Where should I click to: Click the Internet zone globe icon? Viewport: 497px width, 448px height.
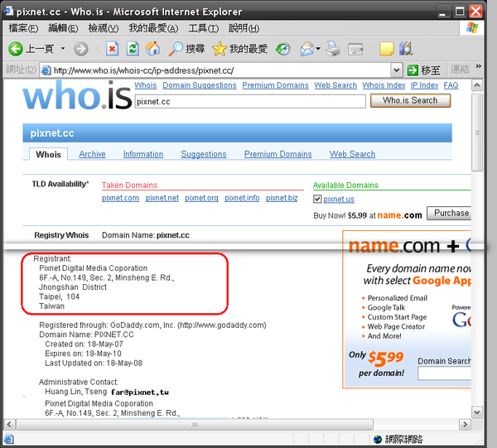coord(377,439)
